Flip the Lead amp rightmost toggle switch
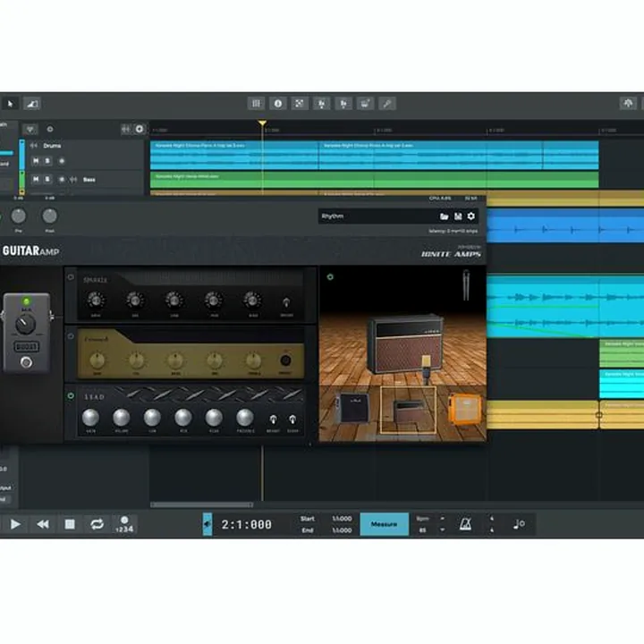The height and width of the screenshot is (644, 644). point(292,419)
